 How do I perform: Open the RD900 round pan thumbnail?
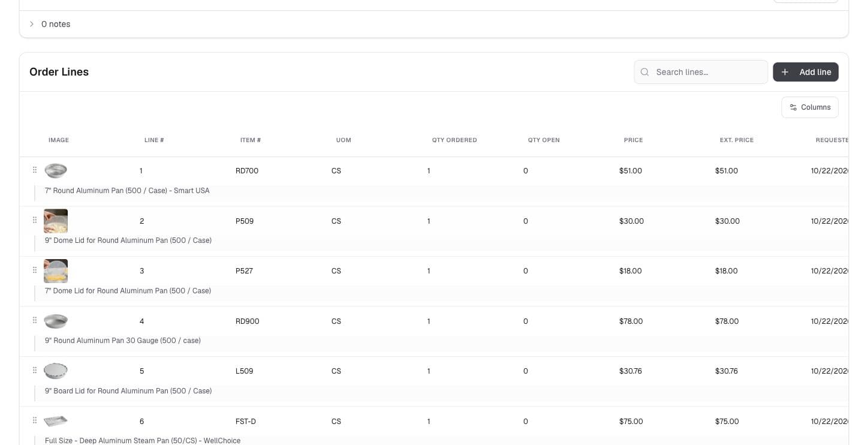pos(56,321)
